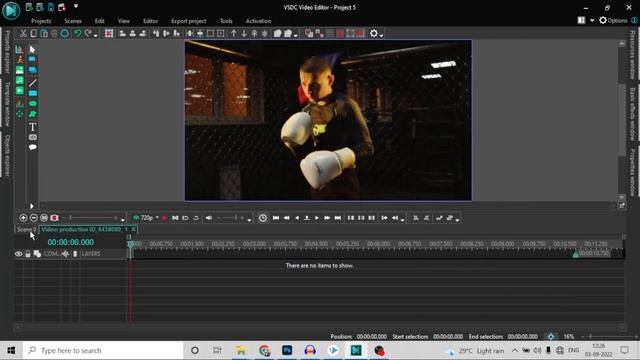Click the snapshot camera icon
640x360 pixels.
point(54,218)
